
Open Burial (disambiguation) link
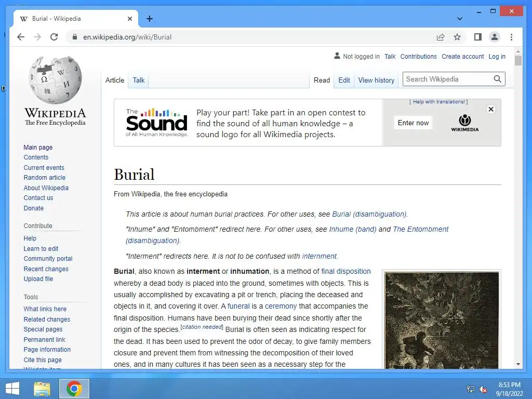click(x=369, y=214)
